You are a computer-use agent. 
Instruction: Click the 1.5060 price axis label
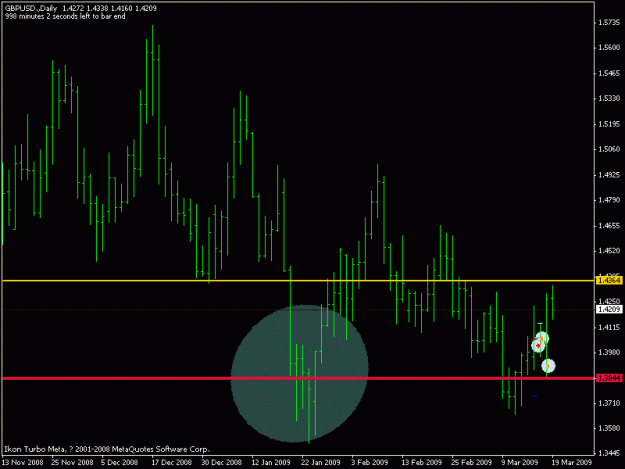[609, 149]
